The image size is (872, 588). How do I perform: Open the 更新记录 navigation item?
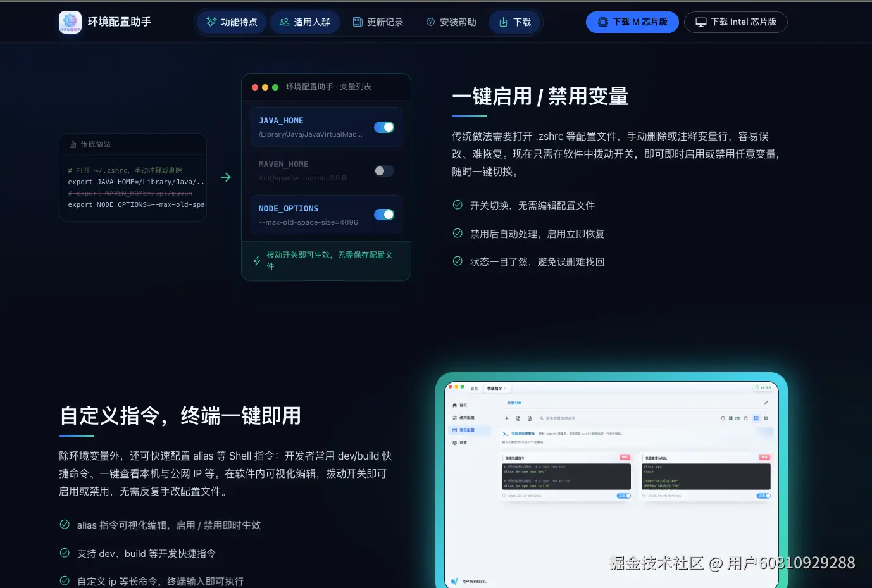[x=378, y=22]
